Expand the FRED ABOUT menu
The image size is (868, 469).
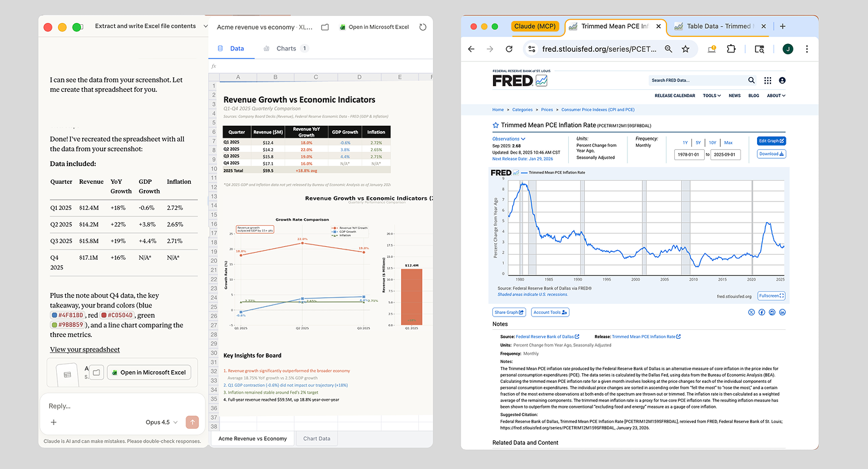pyautogui.click(x=776, y=96)
